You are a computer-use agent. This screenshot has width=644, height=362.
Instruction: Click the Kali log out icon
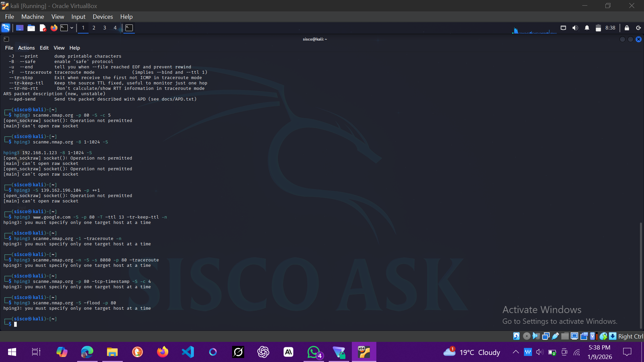[638, 28]
